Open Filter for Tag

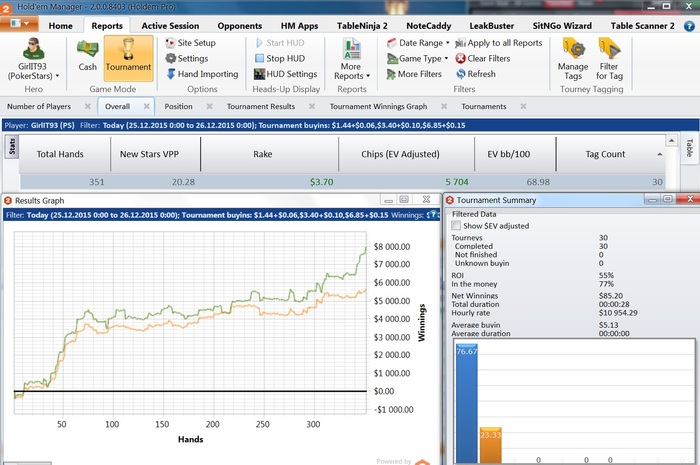pos(609,59)
